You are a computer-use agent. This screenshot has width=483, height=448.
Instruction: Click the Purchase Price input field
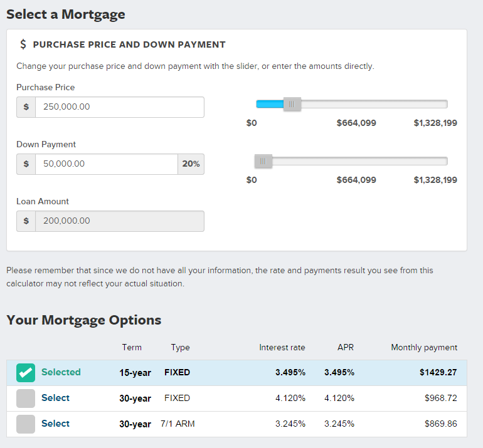tap(119, 107)
